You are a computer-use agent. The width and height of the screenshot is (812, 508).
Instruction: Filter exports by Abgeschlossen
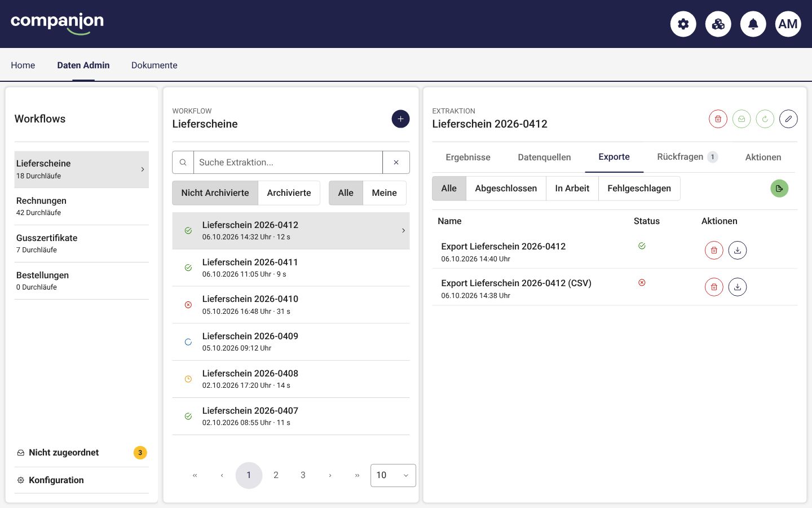[506, 188]
